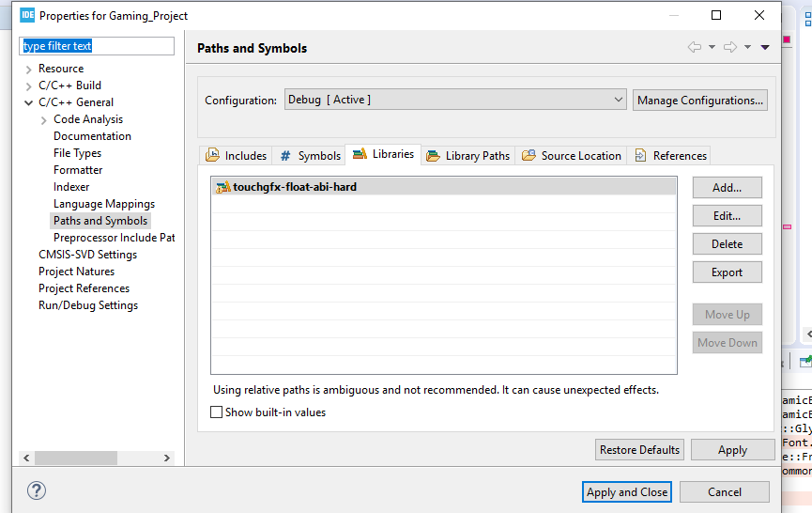Click the tree scrollbar left arrow
The width and height of the screenshot is (812, 513).
click(26, 459)
